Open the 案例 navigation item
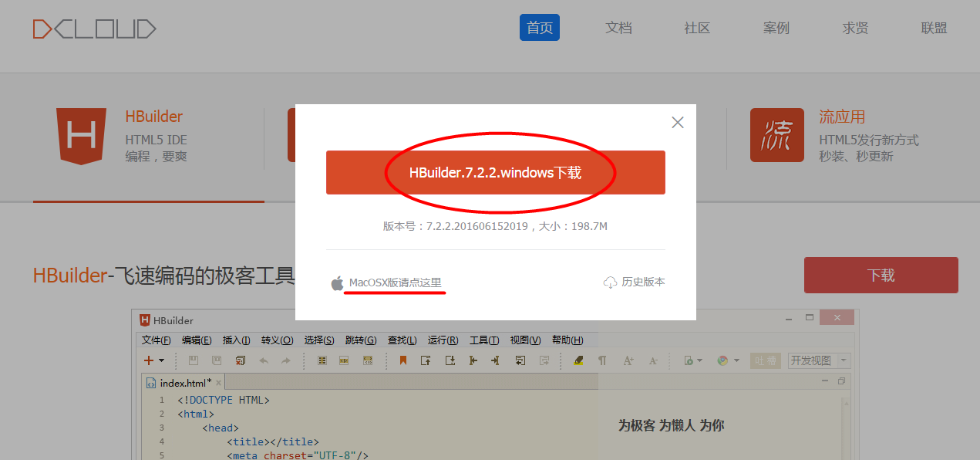This screenshot has width=980, height=460. pos(776,28)
